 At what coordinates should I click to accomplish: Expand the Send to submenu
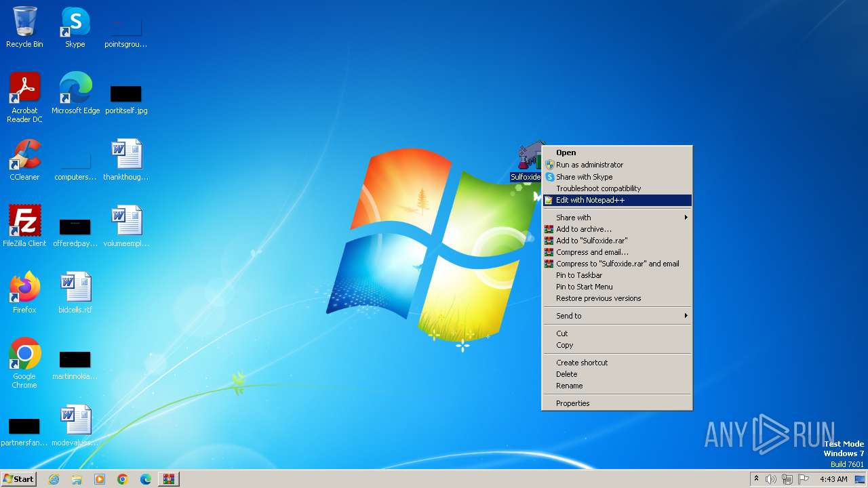[x=617, y=316]
